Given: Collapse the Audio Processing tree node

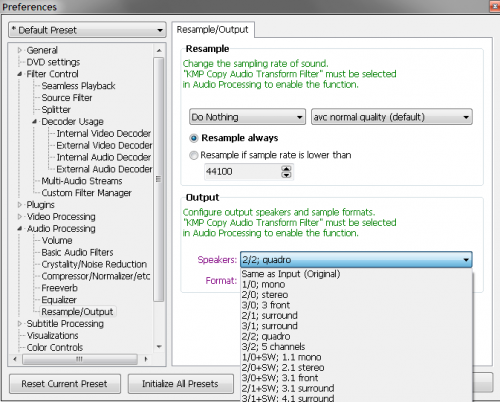Looking at the screenshot, I should click(x=20, y=229).
